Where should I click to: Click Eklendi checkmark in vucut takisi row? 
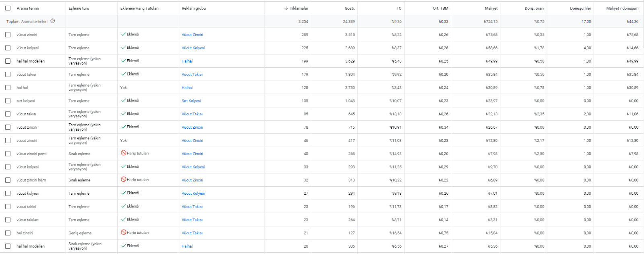pyautogui.click(x=124, y=206)
